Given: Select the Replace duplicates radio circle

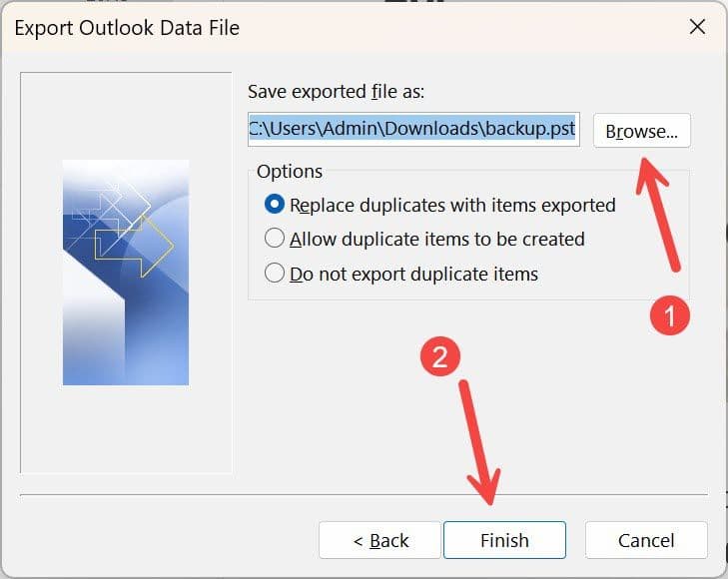Looking at the screenshot, I should [x=275, y=204].
